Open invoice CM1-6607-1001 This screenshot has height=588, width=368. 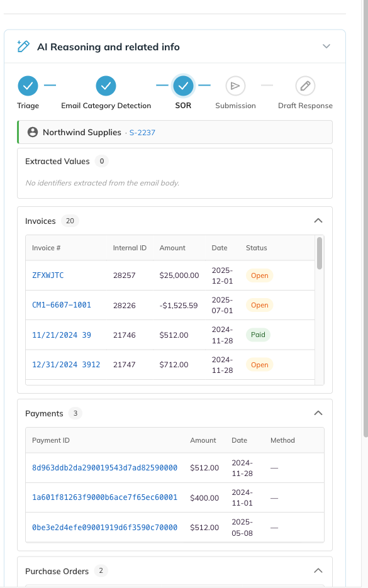62,305
